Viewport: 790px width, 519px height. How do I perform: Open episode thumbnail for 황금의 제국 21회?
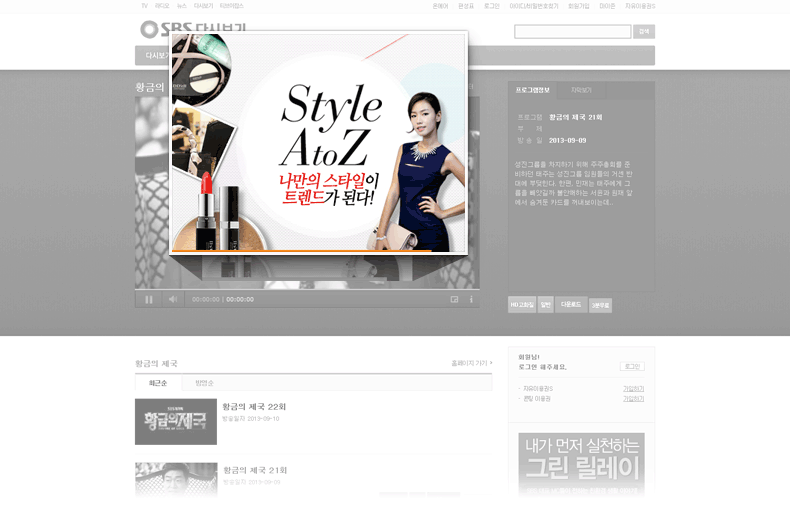coord(176,480)
